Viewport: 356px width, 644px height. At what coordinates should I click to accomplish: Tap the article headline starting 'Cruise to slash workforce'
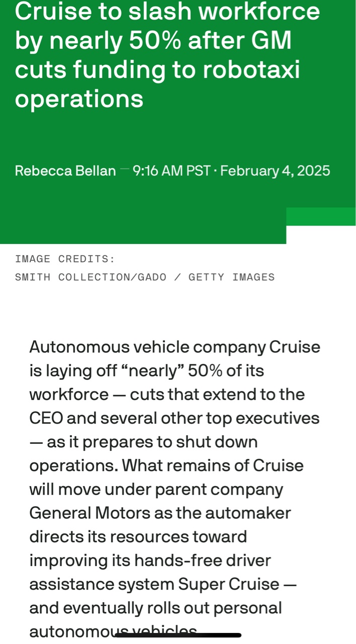tap(167, 54)
